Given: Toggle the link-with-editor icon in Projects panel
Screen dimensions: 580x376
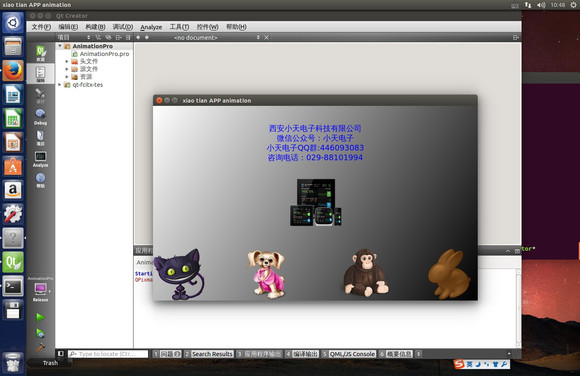Looking at the screenshot, I should point(108,37).
